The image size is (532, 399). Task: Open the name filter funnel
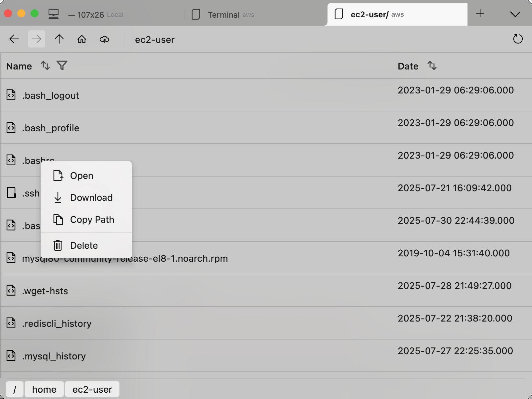click(62, 66)
